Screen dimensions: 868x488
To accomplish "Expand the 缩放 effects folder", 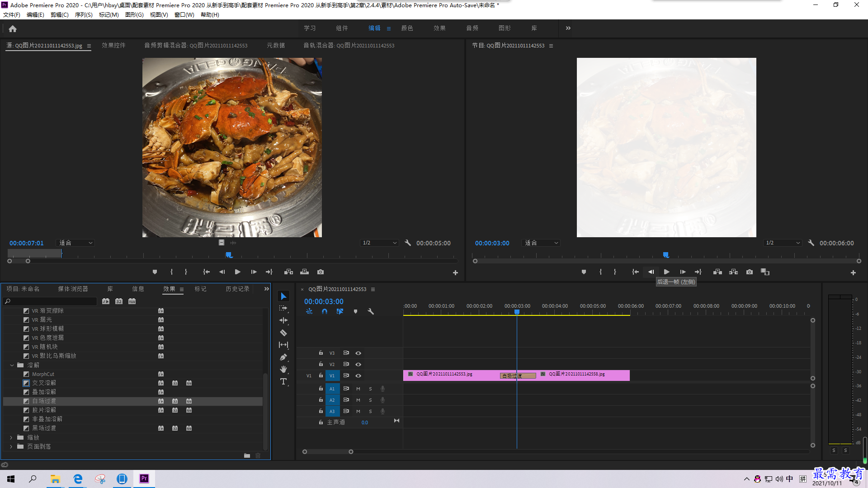I will 11,437.
